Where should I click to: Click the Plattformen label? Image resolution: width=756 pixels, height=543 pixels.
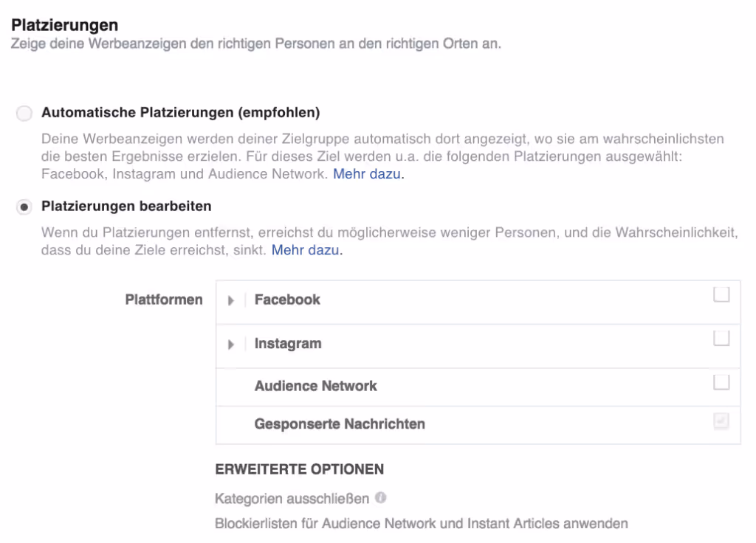164,300
